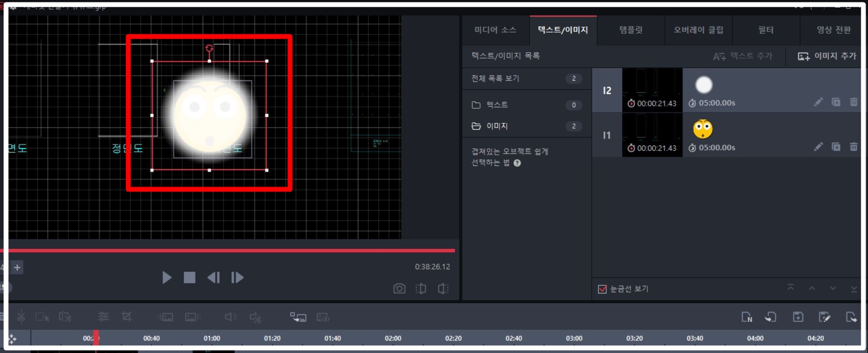Viewport: 868px width, 353px height.
Task: Set selection start marker icon
Action: [x=421, y=289]
